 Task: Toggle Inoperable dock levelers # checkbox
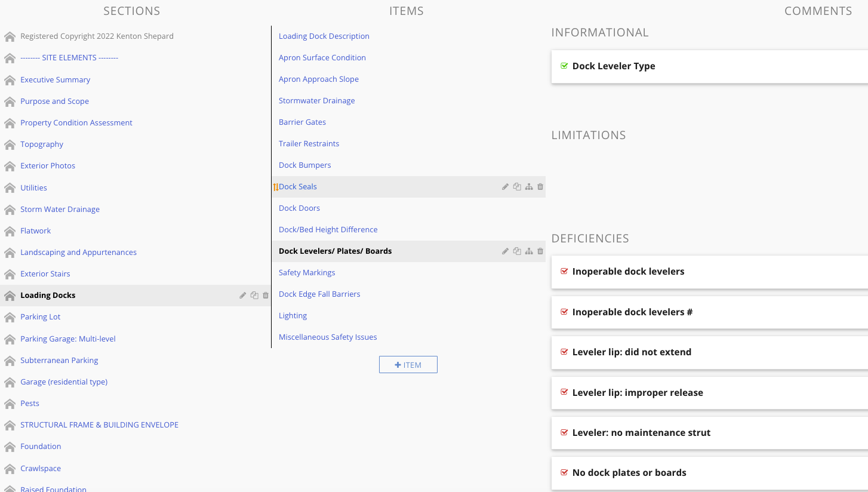click(x=564, y=312)
